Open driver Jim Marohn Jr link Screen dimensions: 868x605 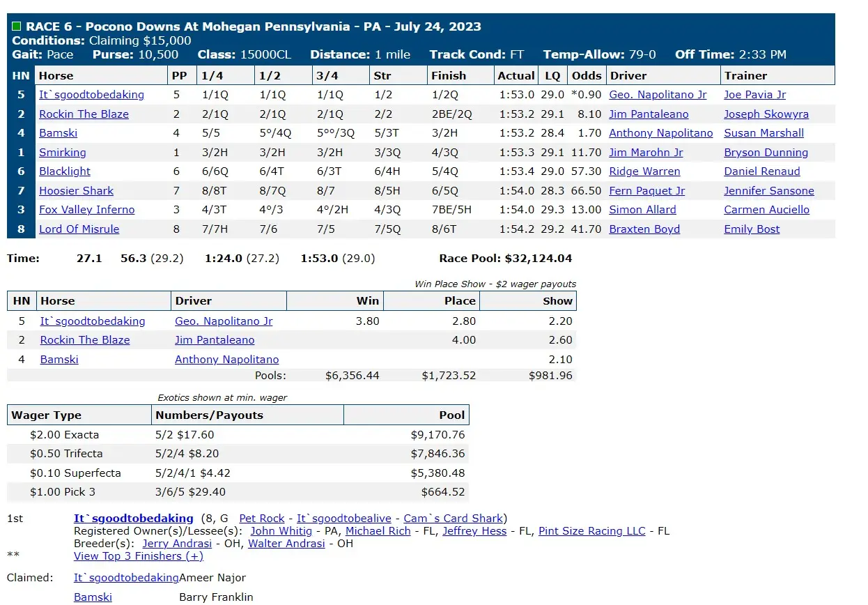(x=646, y=153)
